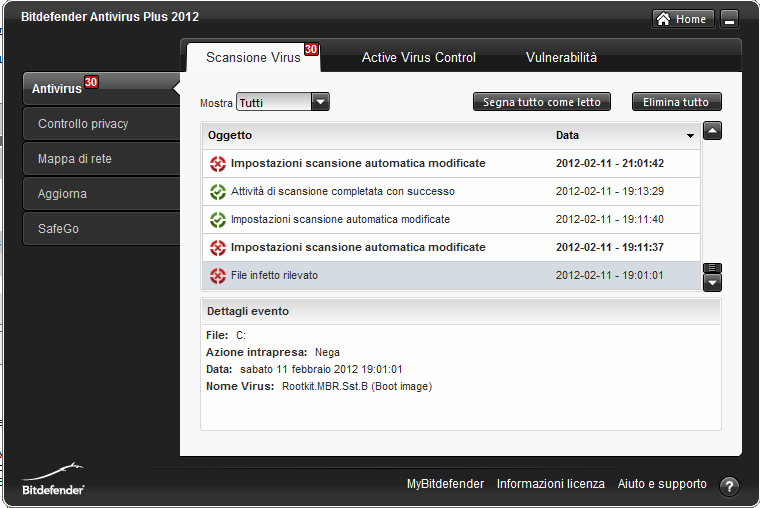Select the 19:11:37 Impostazioni scansione event

[x=451, y=247]
